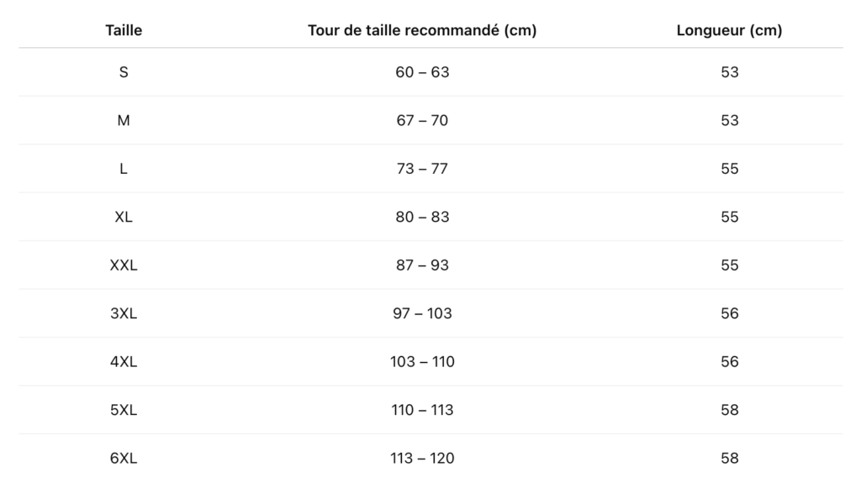Select the 110 – 113 waist range
Viewport: 861px width, 504px height.
tap(422, 410)
